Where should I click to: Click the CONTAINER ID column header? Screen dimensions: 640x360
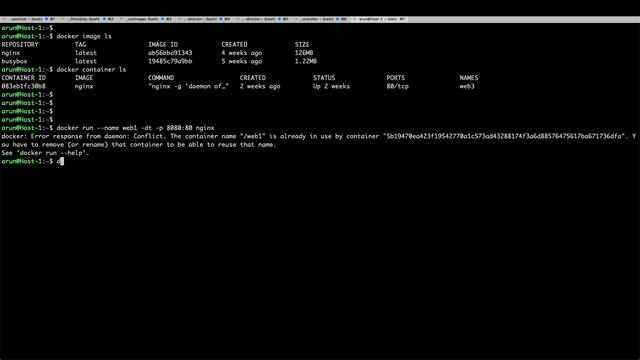(x=23, y=78)
